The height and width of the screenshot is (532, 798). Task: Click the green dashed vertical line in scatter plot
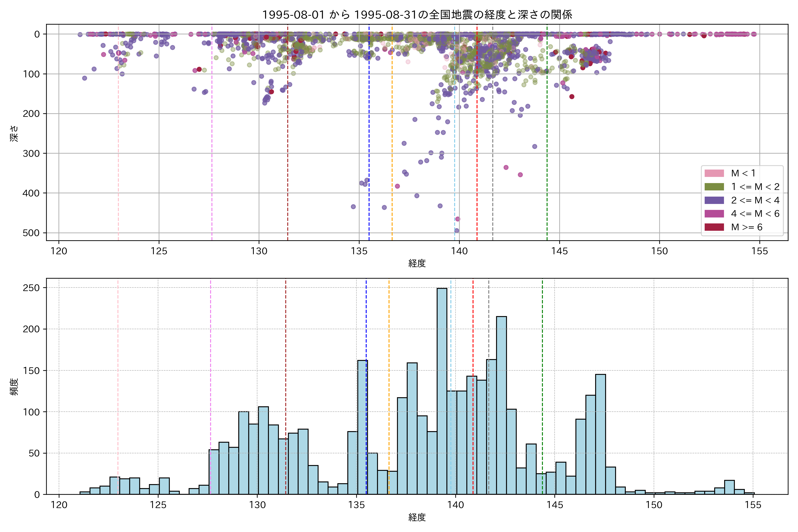click(547, 136)
